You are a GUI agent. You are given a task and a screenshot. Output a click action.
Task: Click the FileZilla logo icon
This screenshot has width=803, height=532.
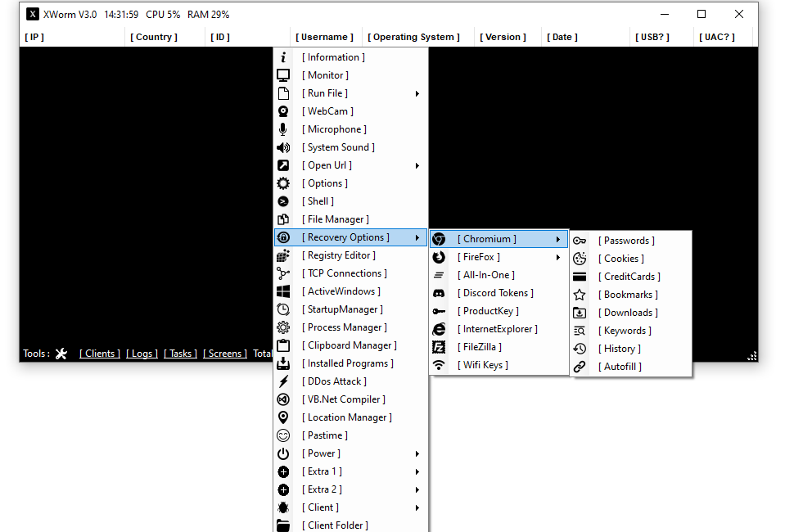pos(439,347)
